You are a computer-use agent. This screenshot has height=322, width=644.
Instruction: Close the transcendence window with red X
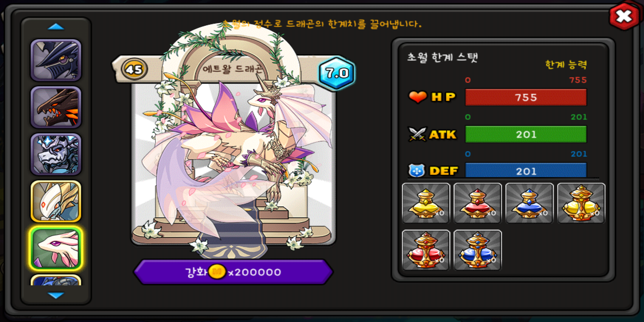(x=624, y=16)
